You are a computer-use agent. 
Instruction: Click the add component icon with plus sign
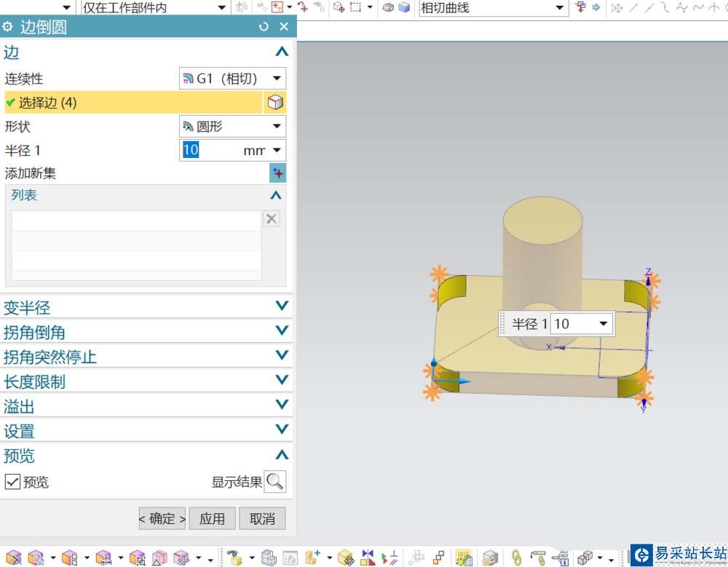[x=312, y=557]
